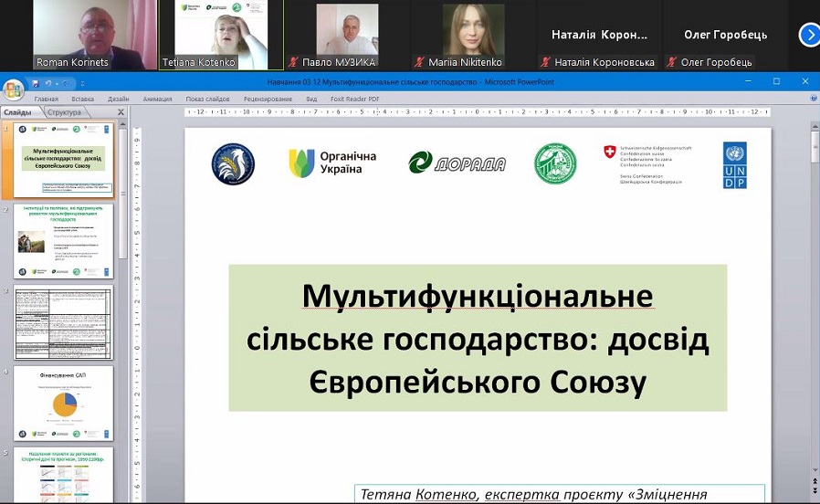Click muted mic icon beside Павло МУЗИКА
Viewport: 820px width, 504px height.
293,62
